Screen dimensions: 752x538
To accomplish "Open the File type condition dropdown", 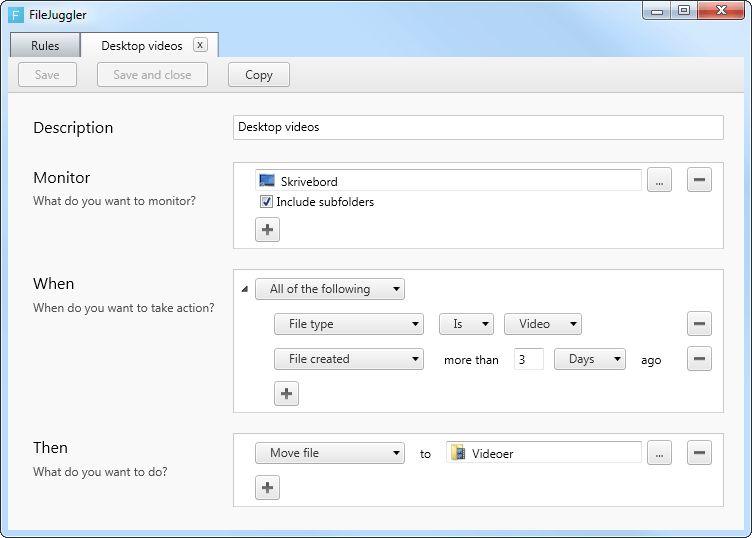I will pos(349,324).
